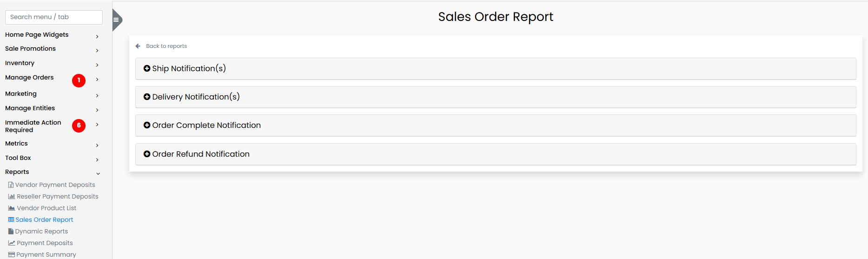This screenshot has height=259, width=868.
Task: Open Vendor Payment Deposits report
Action: (x=55, y=185)
